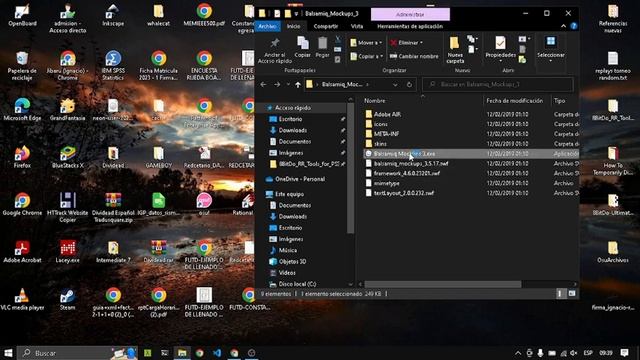
Task: Open recent locations dropdown arrow
Action: (288, 84)
